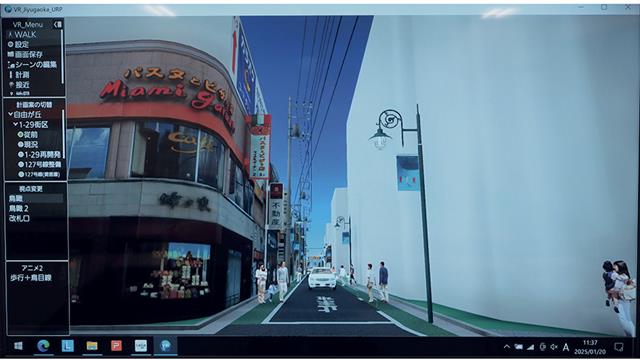Show hidden system tray icons chevron
The width and height of the screenshot is (640, 360).
coord(507,347)
